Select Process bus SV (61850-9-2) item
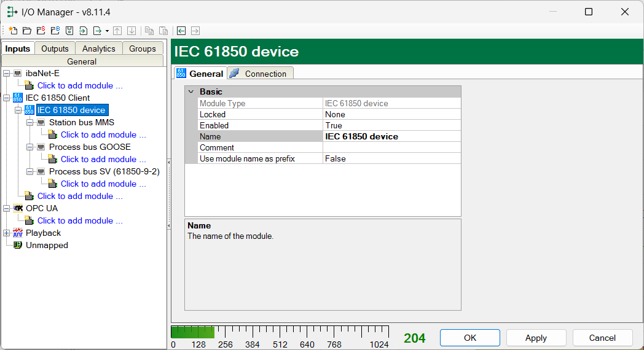Viewport: 644px width, 350px height. click(104, 171)
